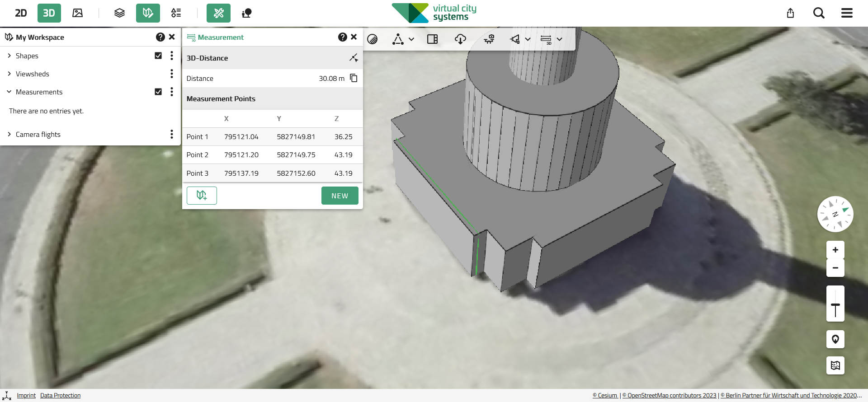Screen dimensions: 868x402
Task: Open OpenStreetMap contributors attribution link
Action: pyautogui.click(x=669, y=395)
